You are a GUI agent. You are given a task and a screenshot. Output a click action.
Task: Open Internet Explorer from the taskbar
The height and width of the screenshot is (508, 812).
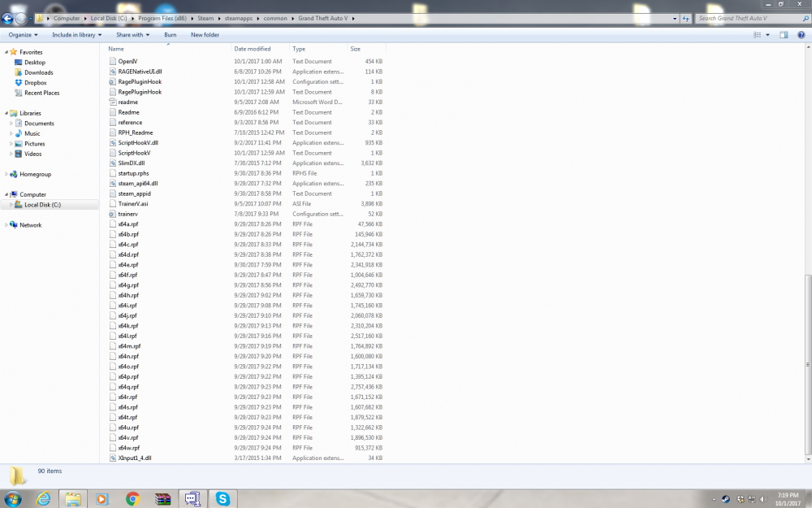[44, 499]
